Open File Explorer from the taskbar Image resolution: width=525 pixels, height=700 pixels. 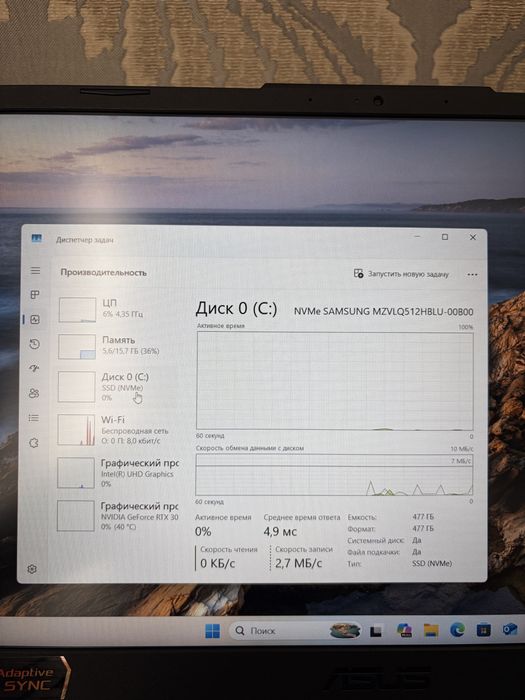click(431, 630)
